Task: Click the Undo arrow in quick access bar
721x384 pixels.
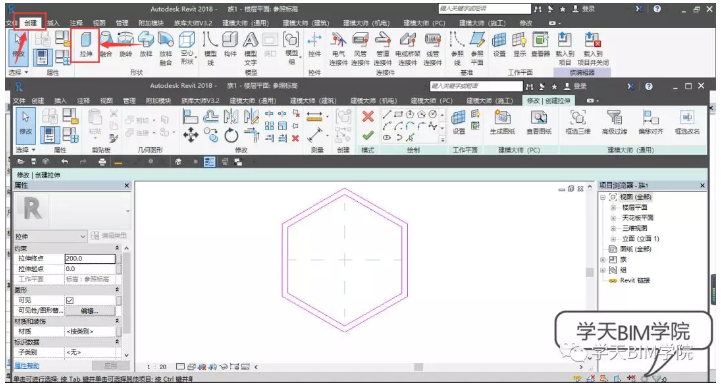Action: pyautogui.click(x=64, y=161)
